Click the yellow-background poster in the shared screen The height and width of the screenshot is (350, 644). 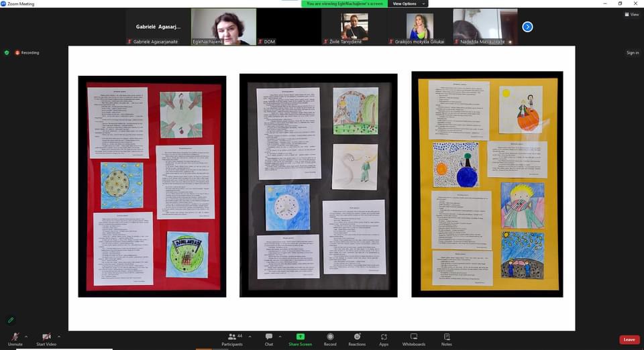[x=487, y=184]
